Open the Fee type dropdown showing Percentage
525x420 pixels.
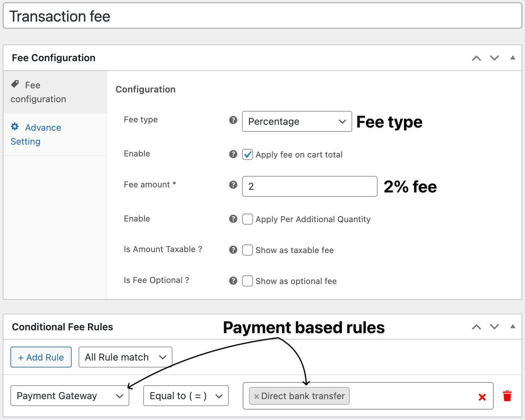click(297, 121)
